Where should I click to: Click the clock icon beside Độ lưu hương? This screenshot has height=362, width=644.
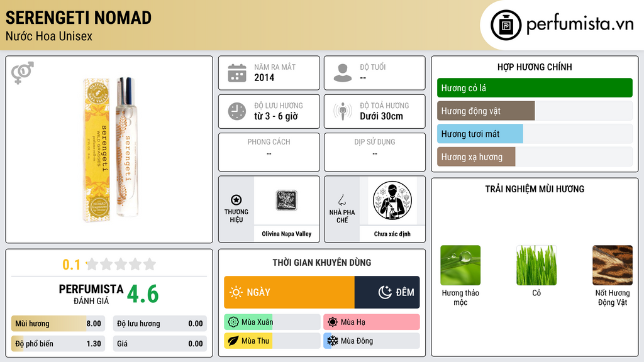click(x=237, y=111)
